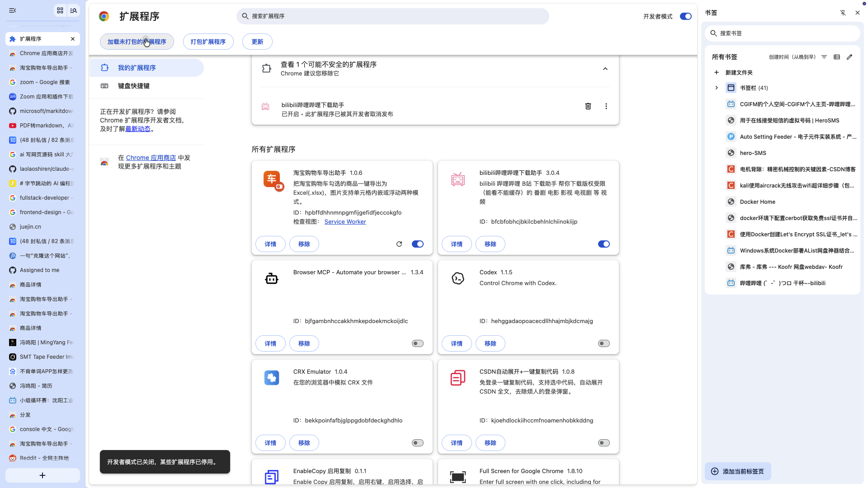The width and height of the screenshot is (868, 488).
Task: Close the bookmarks side panel
Action: pyautogui.click(x=858, y=13)
